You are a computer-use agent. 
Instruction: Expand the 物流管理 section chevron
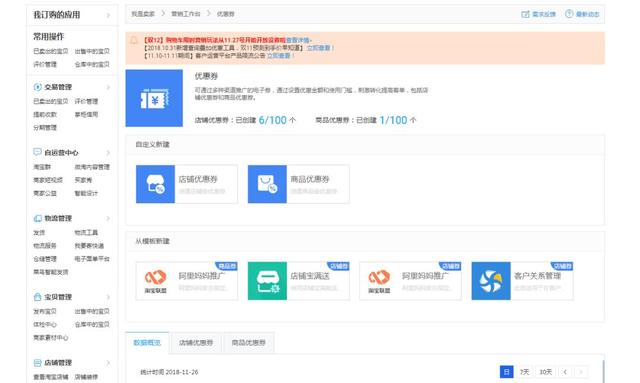108,218
